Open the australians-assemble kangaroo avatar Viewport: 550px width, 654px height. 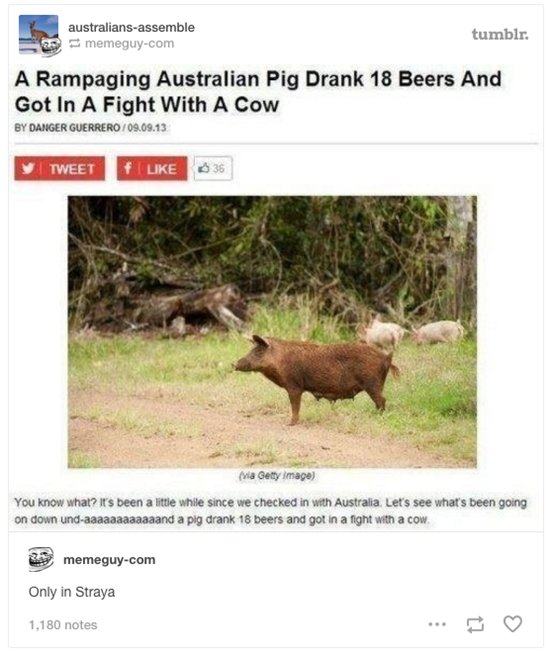click(x=38, y=34)
